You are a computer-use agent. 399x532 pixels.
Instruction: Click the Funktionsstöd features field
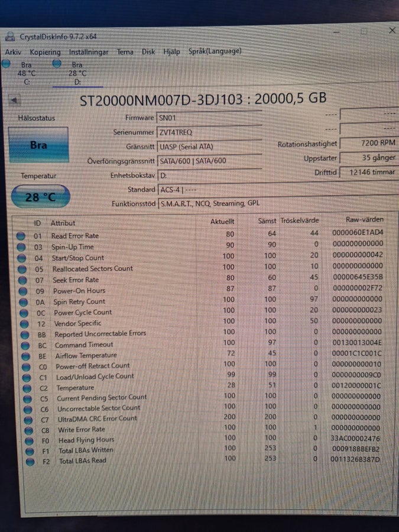tap(278, 203)
